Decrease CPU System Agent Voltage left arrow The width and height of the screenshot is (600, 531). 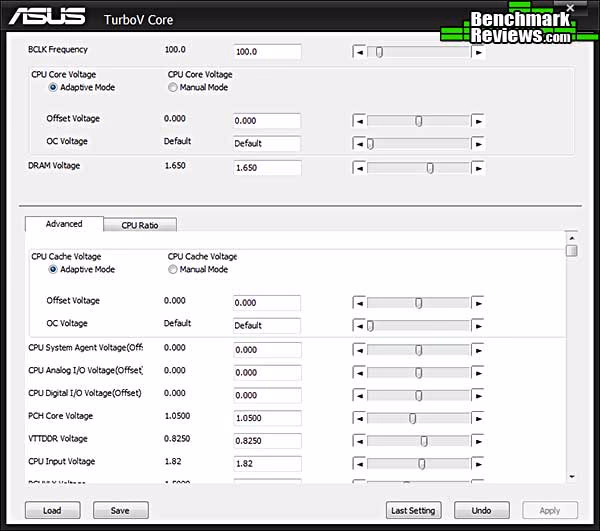[359, 350]
